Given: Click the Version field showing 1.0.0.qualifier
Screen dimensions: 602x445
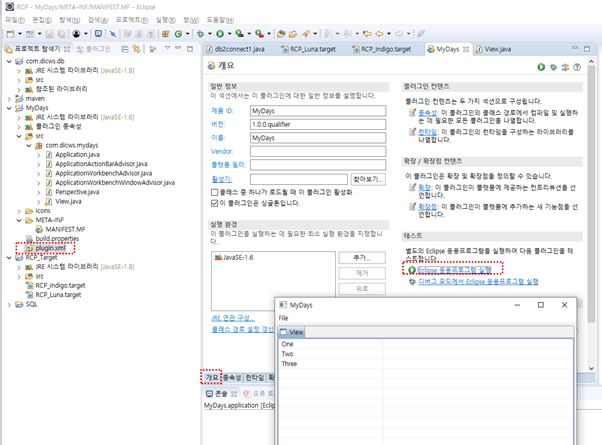Looking at the screenshot, I should [x=318, y=124].
